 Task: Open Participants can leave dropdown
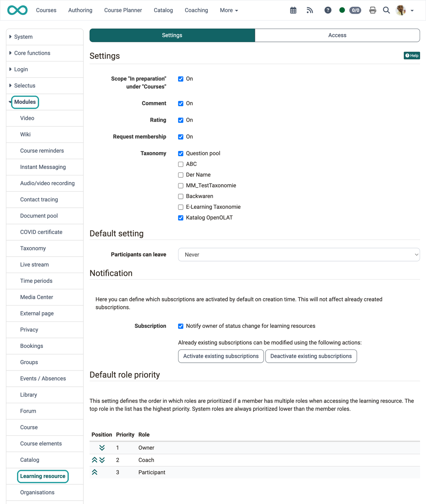click(299, 254)
